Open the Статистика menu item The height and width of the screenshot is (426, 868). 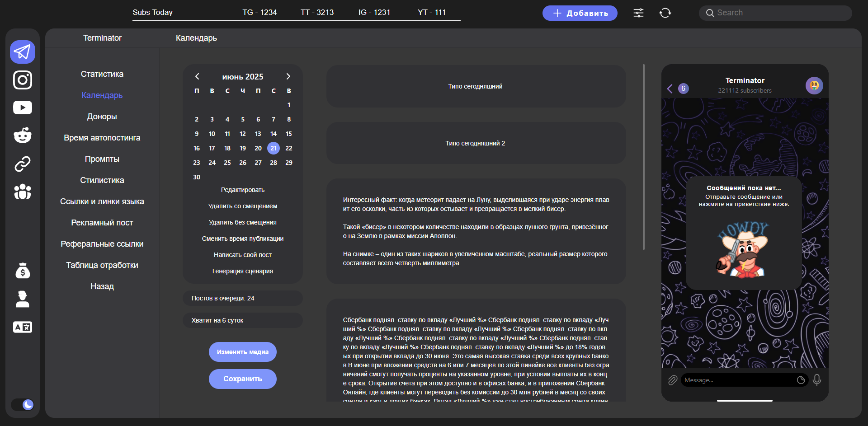pyautogui.click(x=102, y=74)
